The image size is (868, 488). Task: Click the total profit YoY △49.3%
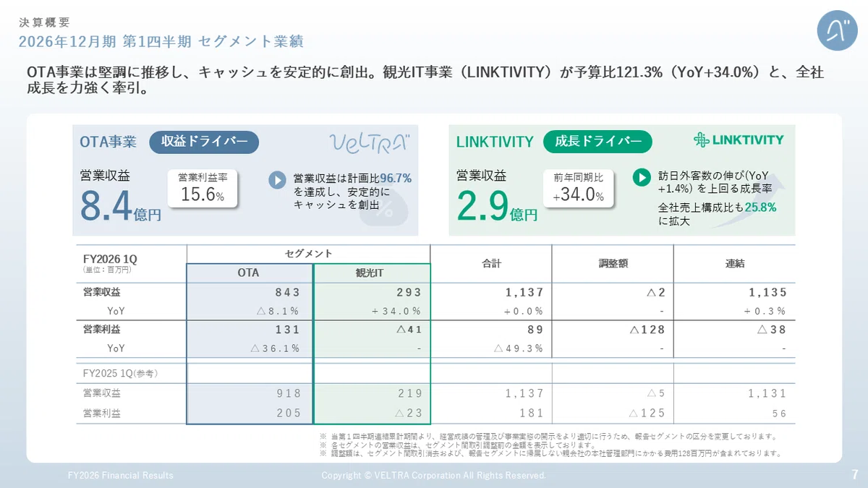click(x=519, y=348)
